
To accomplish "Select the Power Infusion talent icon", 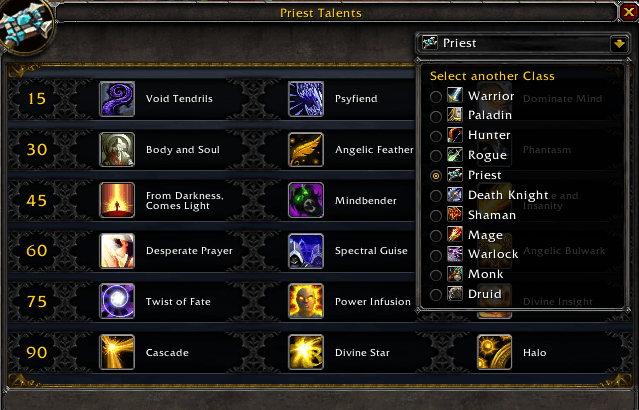I will click(x=306, y=301).
